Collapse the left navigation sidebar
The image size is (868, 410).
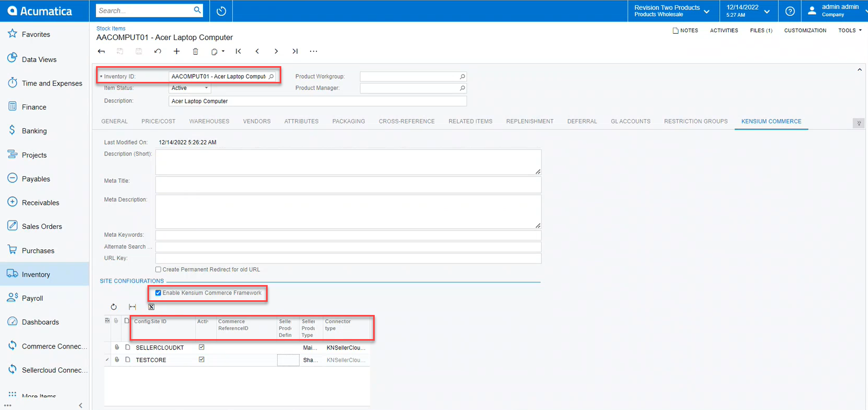(x=80, y=405)
